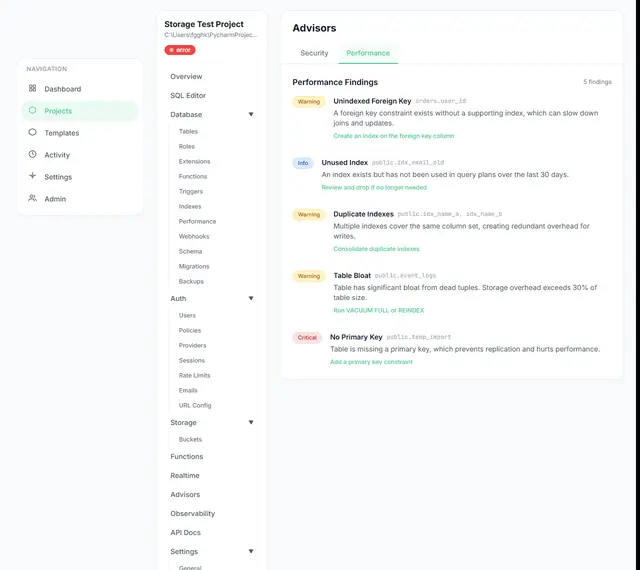The height and width of the screenshot is (570, 640).
Task: Click the Dashboard grid icon
Action: [x=33, y=88]
